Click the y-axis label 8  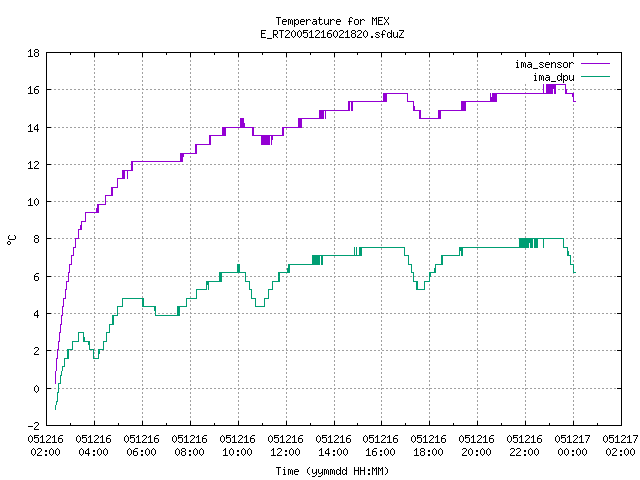click(x=36, y=239)
